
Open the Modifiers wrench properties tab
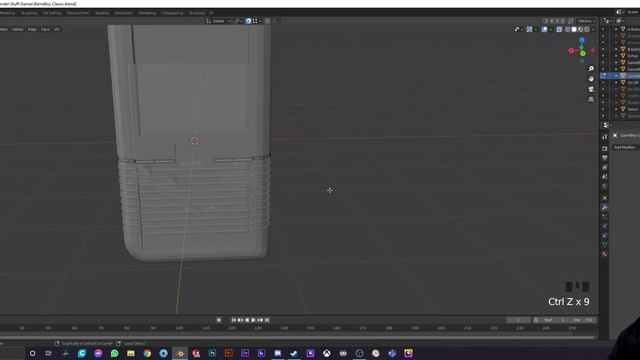(x=604, y=207)
